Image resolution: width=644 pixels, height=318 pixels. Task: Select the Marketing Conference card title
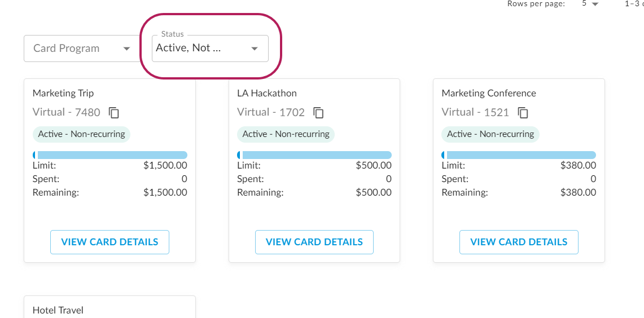pos(488,93)
